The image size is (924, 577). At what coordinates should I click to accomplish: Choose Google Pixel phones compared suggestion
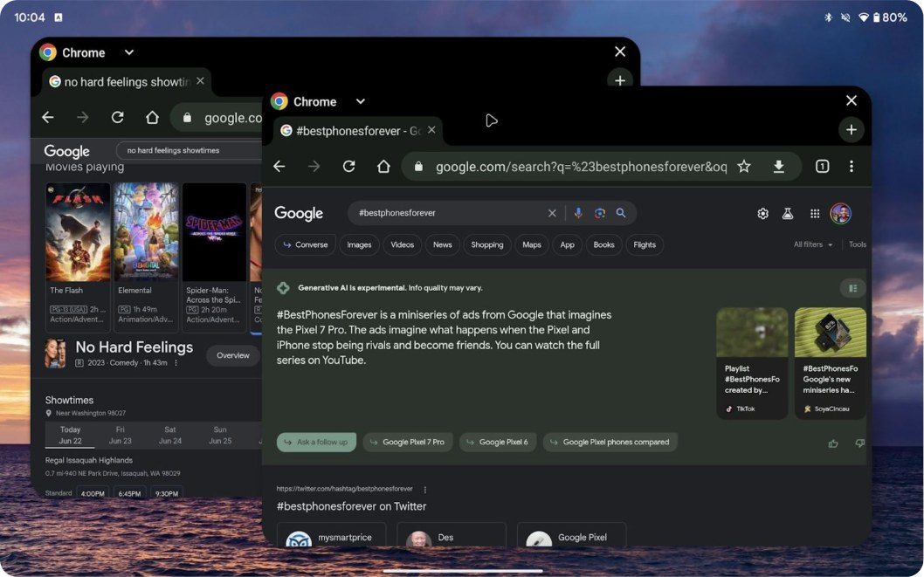610,443
